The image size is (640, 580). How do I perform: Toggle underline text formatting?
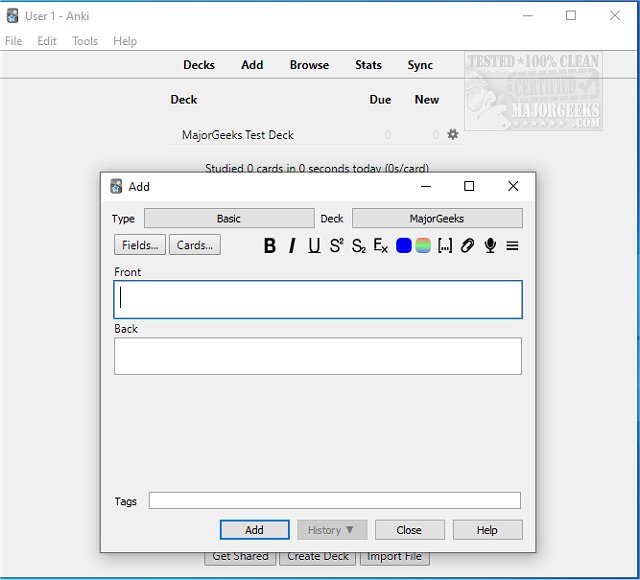(x=314, y=246)
